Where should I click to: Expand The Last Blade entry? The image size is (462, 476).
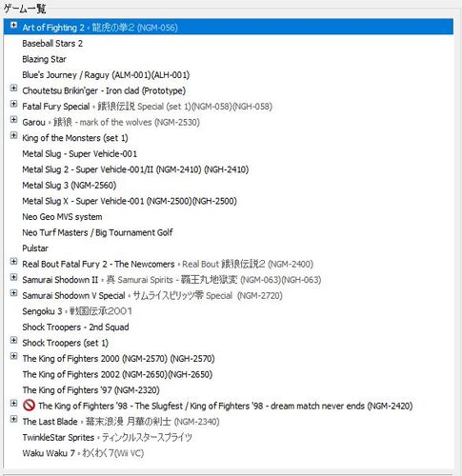click(x=13, y=419)
